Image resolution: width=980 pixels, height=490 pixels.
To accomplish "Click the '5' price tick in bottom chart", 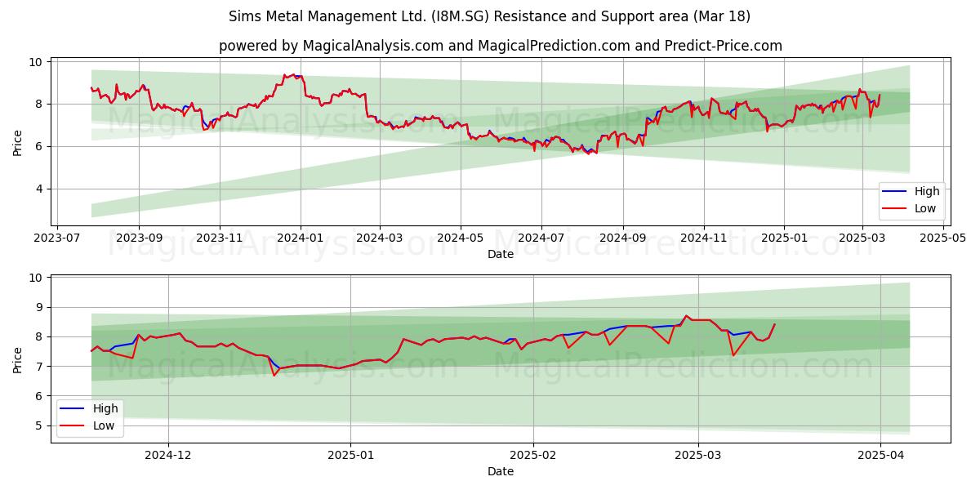I will point(41,425).
